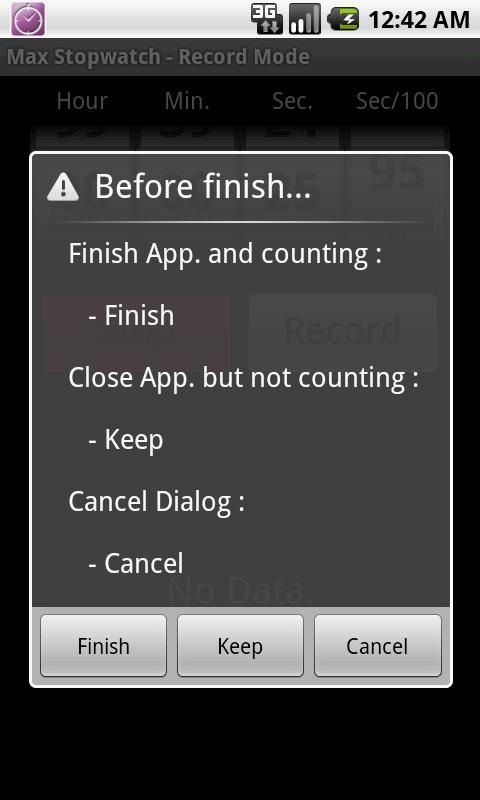
Task: Tap the Finish button
Action: coord(104,645)
